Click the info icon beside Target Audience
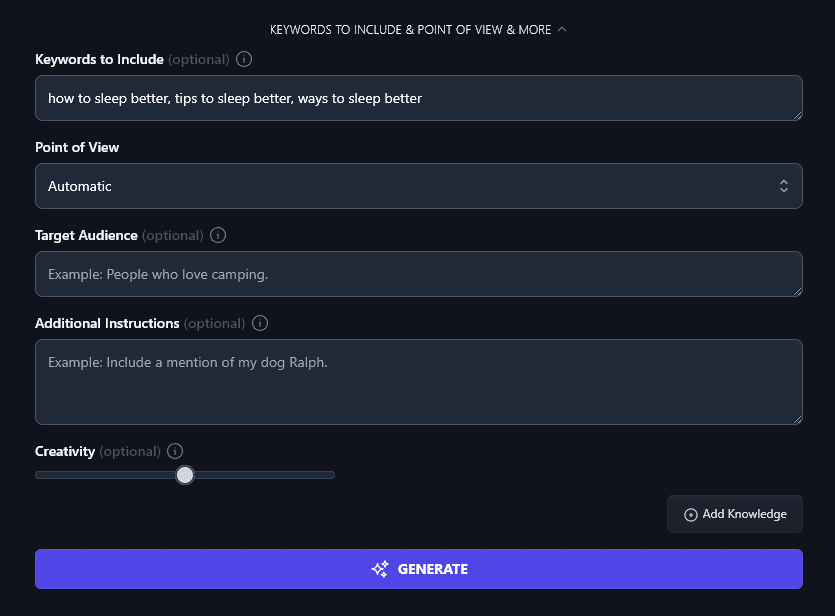Screen dimensions: 835x616 tap(218, 235)
